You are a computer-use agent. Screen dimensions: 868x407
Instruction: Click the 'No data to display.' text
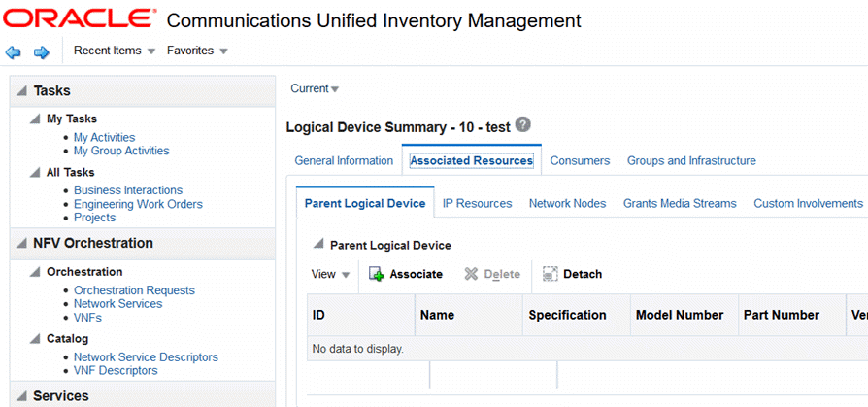[358, 349]
